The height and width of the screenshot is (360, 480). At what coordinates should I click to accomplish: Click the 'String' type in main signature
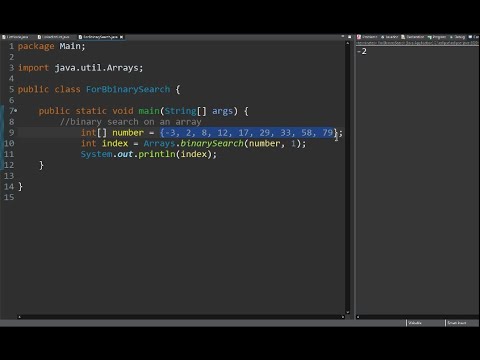tap(180, 111)
